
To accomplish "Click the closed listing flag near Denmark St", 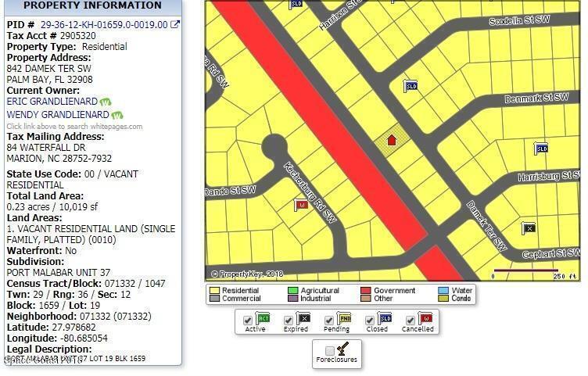I will tap(410, 86).
